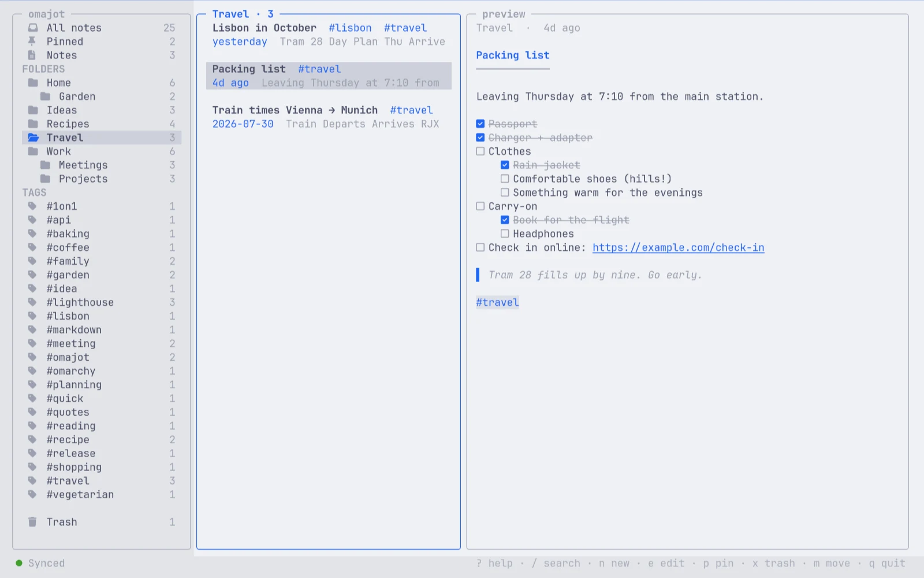Click the #travel tag in preview

497,302
